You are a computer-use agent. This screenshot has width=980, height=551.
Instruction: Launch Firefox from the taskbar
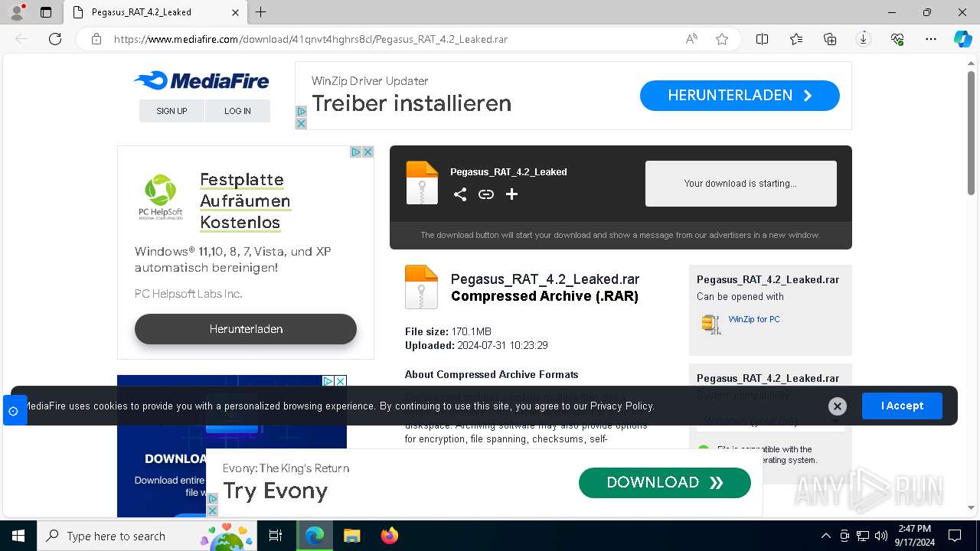389,536
